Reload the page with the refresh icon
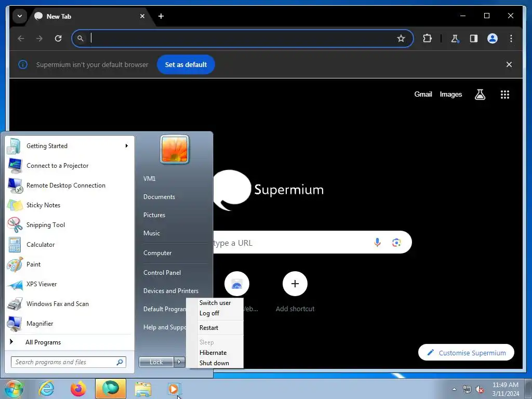Image resolution: width=532 pixels, height=399 pixels. pyautogui.click(x=58, y=38)
